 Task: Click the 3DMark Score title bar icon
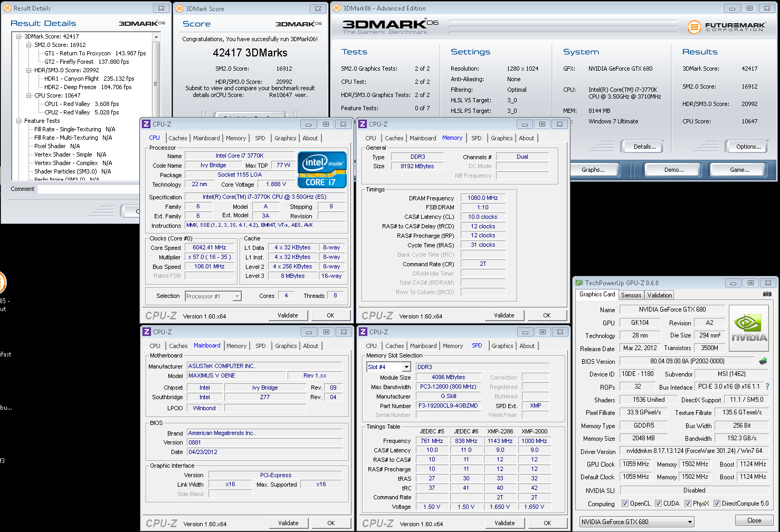[179, 8]
